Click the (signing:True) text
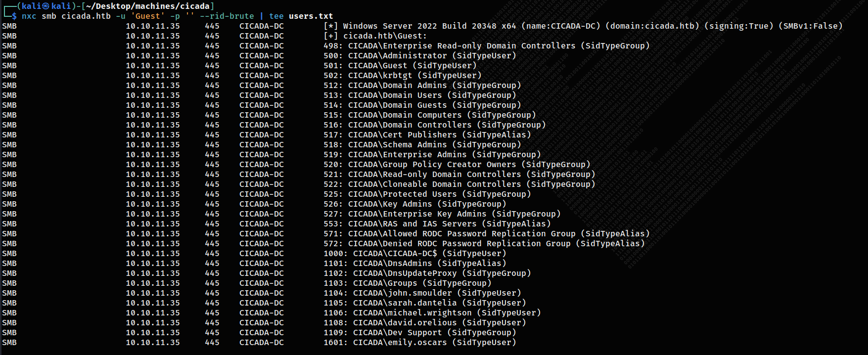868x355 pixels. click(739, 26)
